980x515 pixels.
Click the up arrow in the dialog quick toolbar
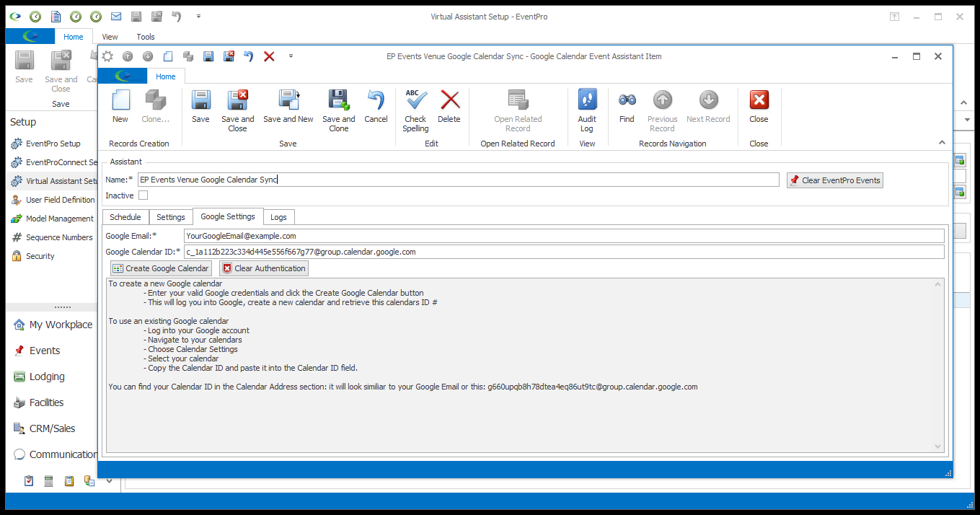tap(128, 56)
